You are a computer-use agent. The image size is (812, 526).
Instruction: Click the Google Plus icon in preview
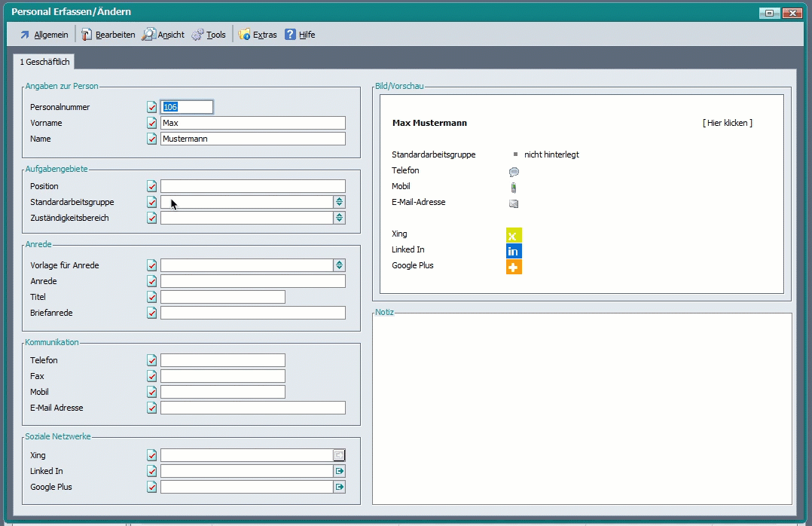pos(514,267)
